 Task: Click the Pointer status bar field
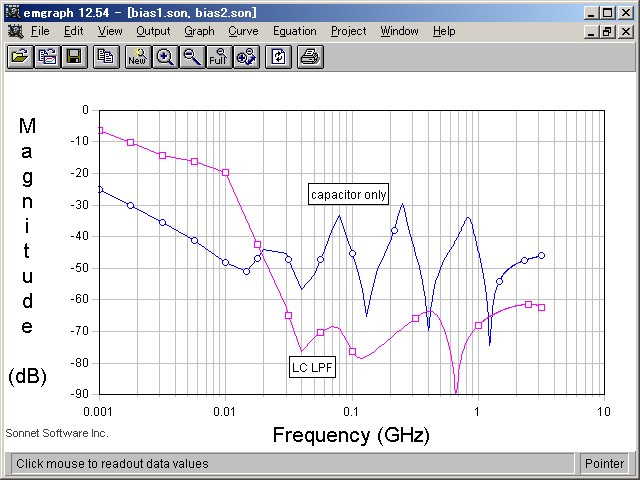[604, 464]
